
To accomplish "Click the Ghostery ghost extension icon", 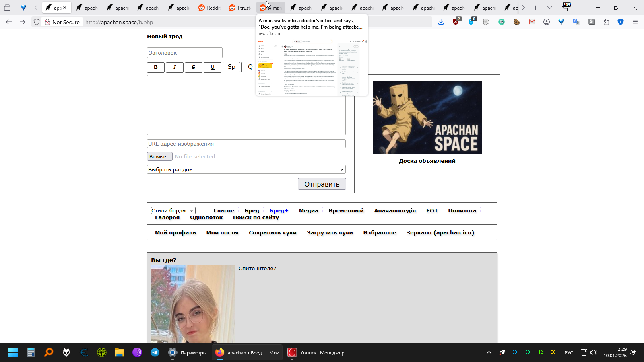I will click(x=471, y=22).
